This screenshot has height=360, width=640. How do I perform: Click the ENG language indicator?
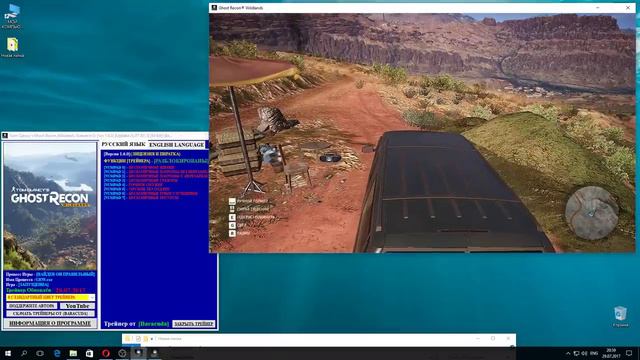tap(594, 353)
